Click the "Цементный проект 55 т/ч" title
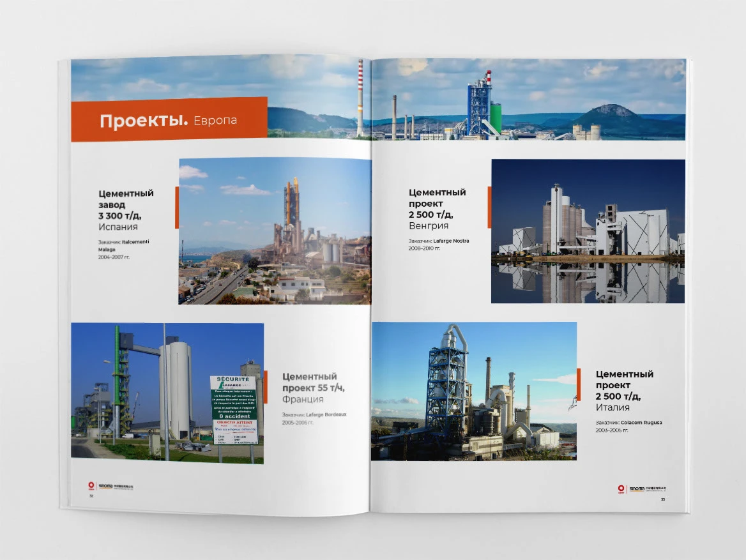Screen dimensions: 746x560 click(313, 382)
